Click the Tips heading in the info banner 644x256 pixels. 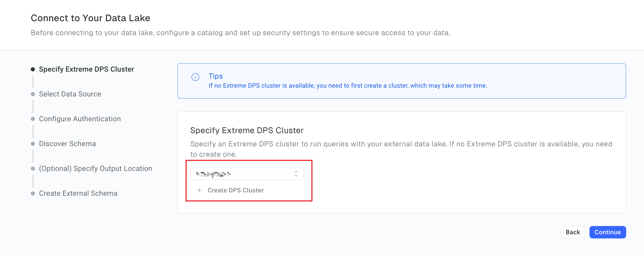pos(216,76)
